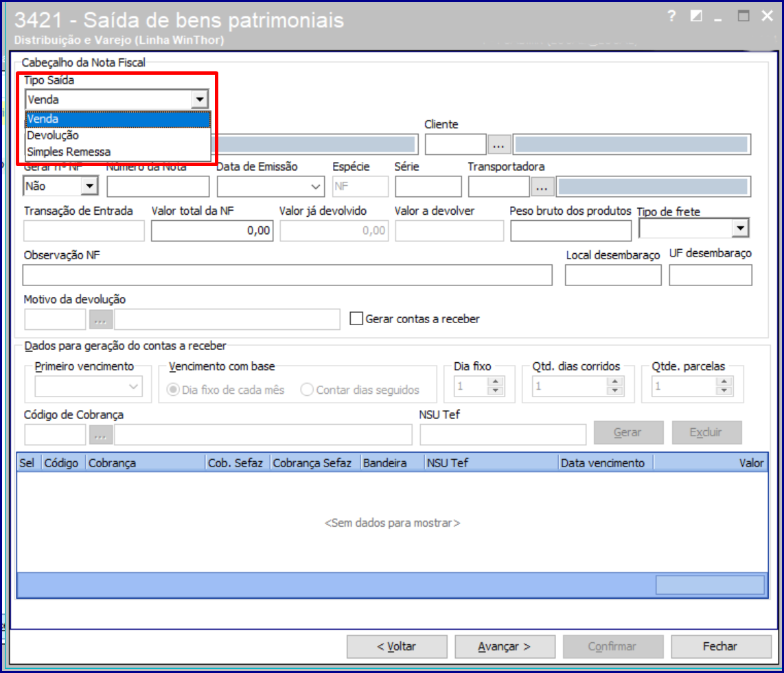Sort by Cobrança column header
The image size is (784, 673).
(146, 463)
